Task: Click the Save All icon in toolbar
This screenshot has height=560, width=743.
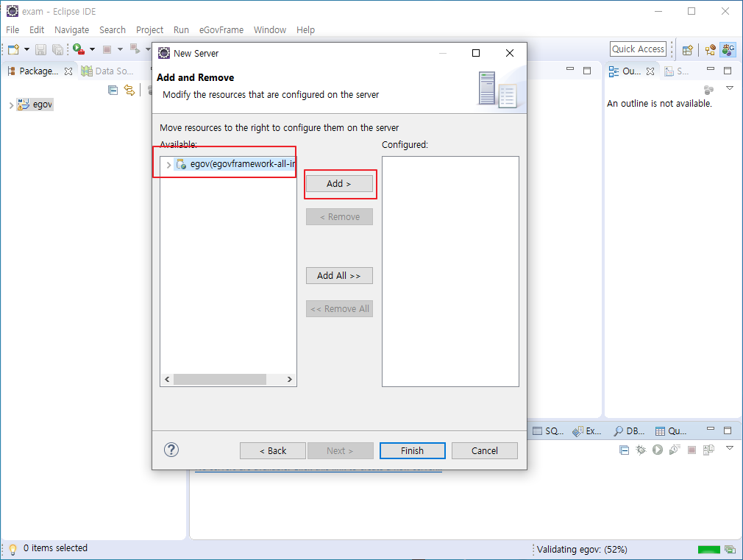Action: tap(57, 49)
